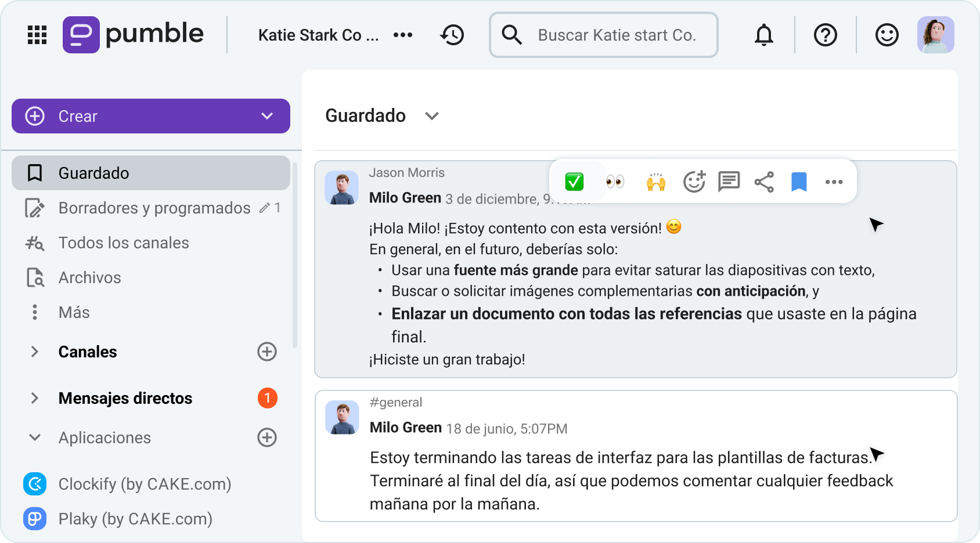Reply in thread using the comment icon
Screen dimensions: 980x543
729,181
